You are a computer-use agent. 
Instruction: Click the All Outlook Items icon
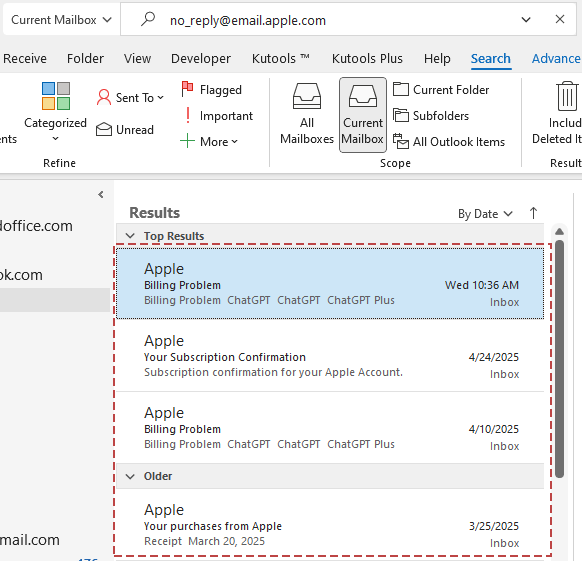401,141
